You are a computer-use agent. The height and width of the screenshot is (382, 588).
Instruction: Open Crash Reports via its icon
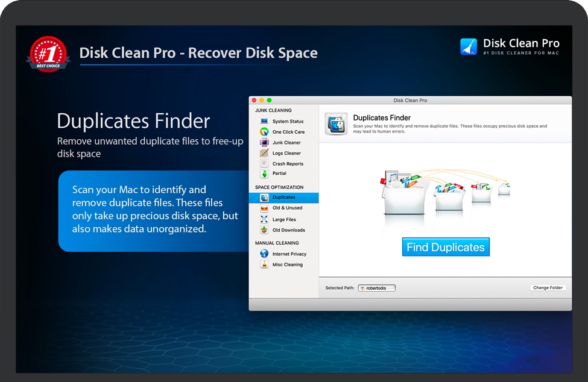[x=264, y=164]
